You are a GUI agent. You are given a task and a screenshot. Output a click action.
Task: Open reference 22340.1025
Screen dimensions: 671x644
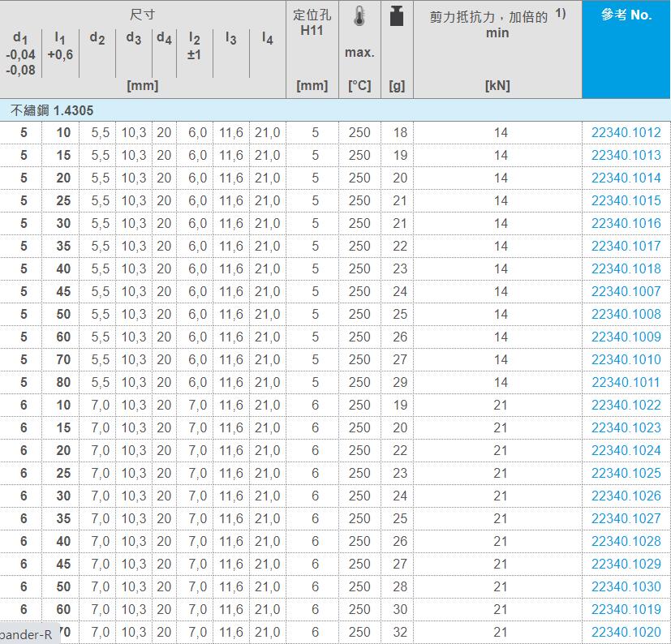coord(626,474)
